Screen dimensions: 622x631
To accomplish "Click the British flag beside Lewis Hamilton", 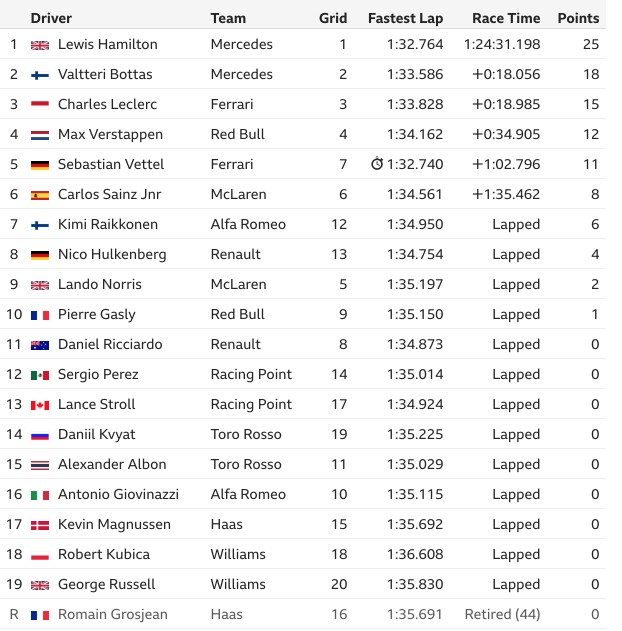I will click(40, 45).
